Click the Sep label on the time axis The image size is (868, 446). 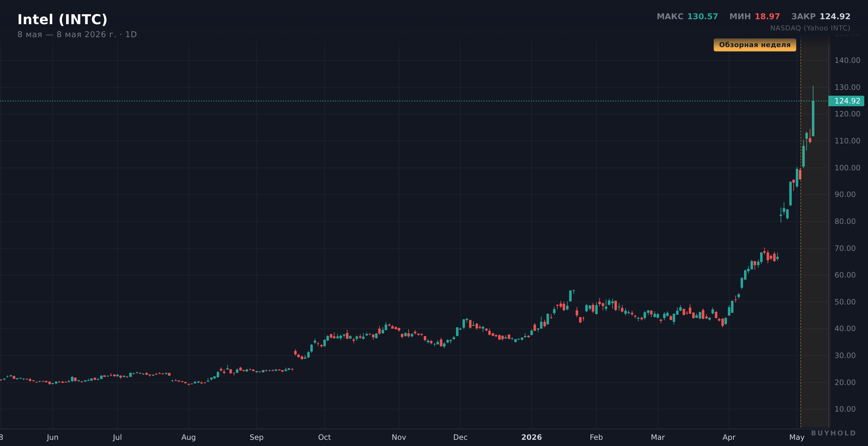point(256,437)
